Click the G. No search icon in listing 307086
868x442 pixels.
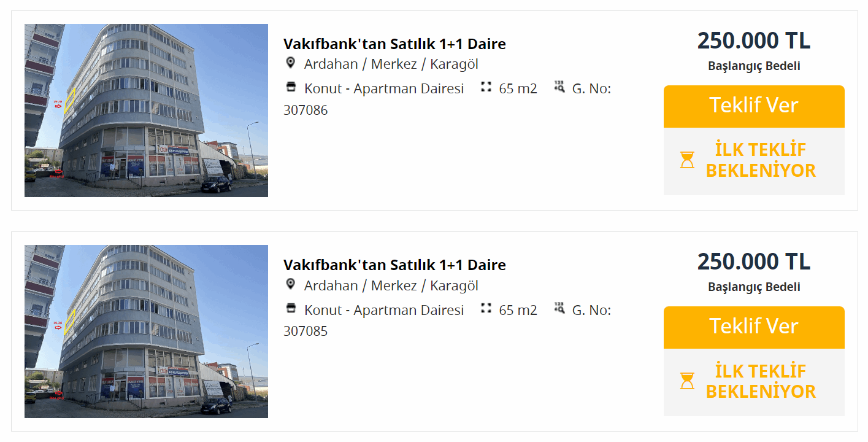559,87
